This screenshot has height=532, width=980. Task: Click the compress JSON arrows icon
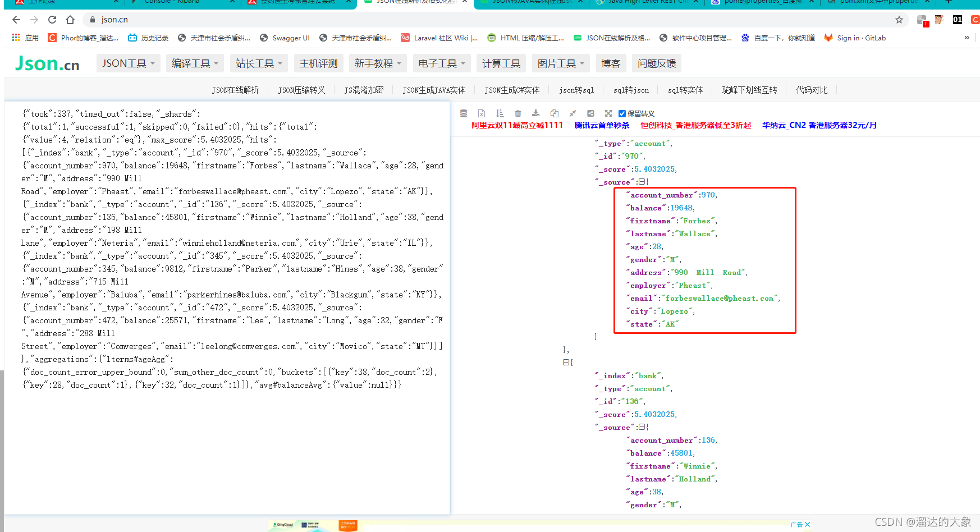tap(573, 113)
